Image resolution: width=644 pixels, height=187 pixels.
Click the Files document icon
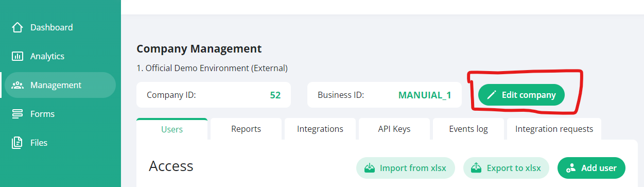click(x=18, y=143)
